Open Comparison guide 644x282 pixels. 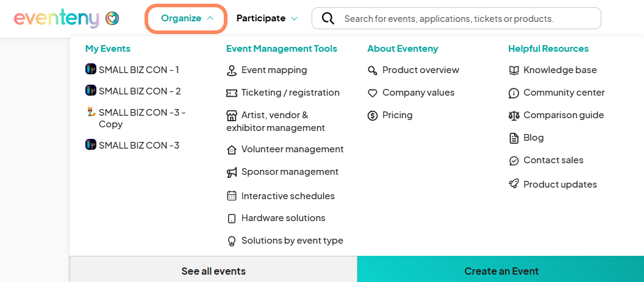[564, 115]
